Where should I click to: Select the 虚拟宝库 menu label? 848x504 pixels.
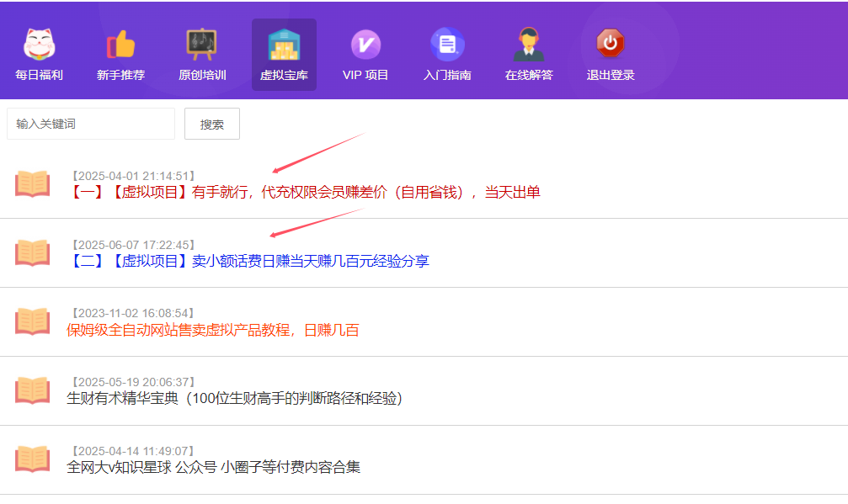coord(284,75)
